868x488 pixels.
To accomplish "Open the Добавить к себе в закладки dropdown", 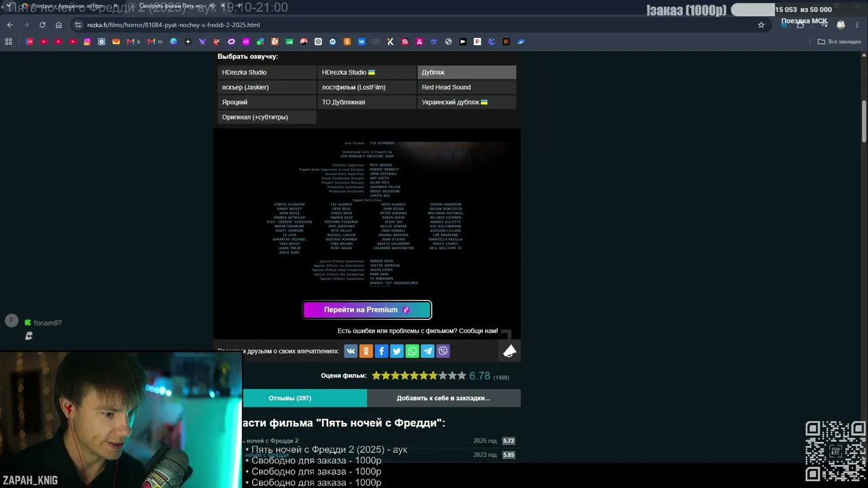I will pos(444,398).
